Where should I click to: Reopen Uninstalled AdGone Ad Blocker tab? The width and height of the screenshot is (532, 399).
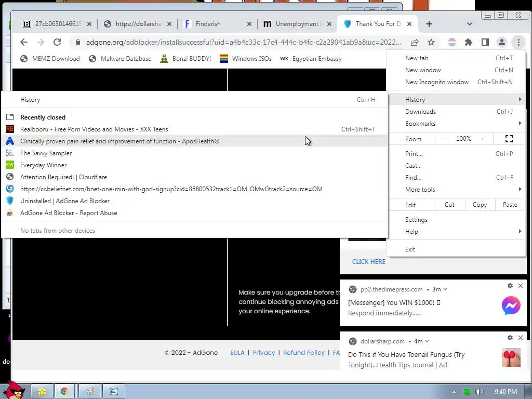pyautogui.click(x=194, y=201)
